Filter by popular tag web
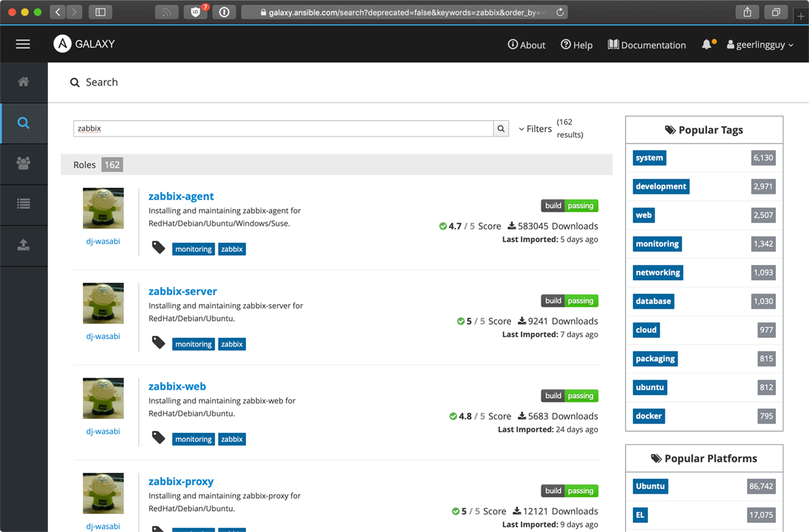The image size is (809, 532). [x=644, y=215]
